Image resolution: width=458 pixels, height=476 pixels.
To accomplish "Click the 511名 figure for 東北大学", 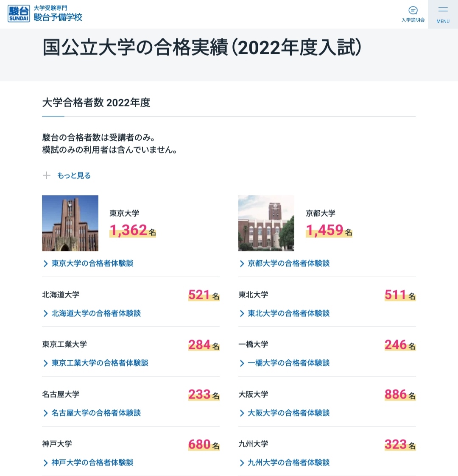I will pyautogui.click(x=400, y=295).
